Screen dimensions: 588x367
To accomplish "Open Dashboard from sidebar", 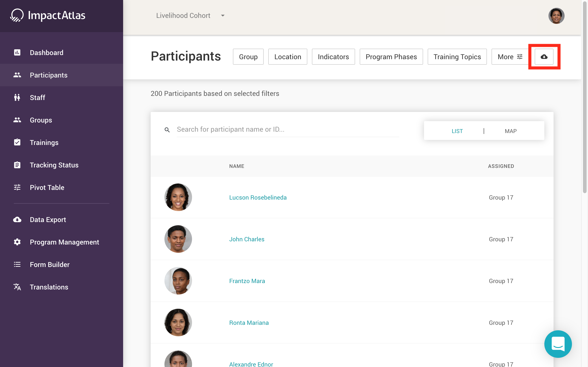I will coord(46,53).
